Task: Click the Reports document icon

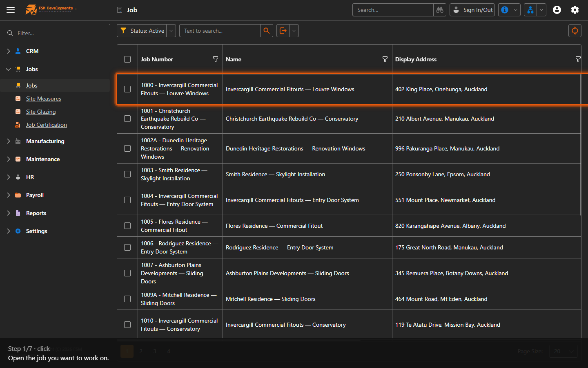Action: (x=18, y=213)
